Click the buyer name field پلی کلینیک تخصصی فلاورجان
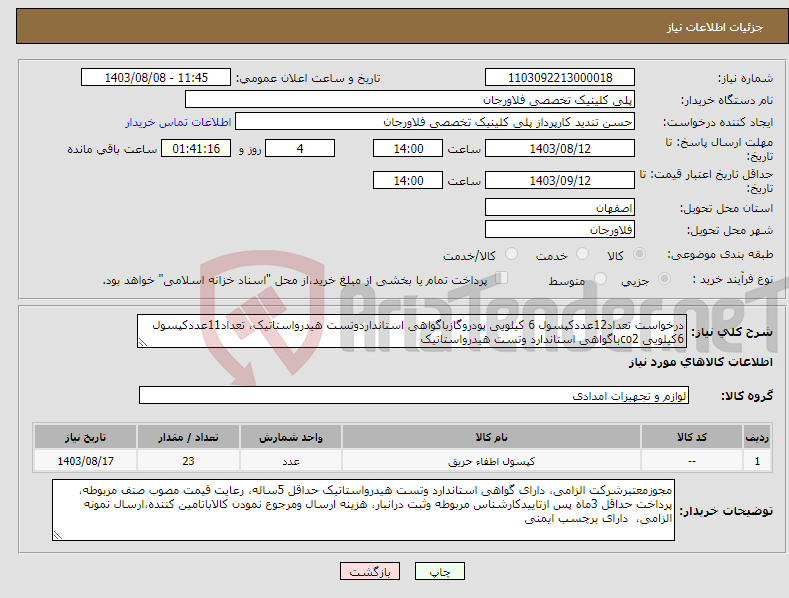This screenshot has width=789, height=598. [x=410, y=100]
